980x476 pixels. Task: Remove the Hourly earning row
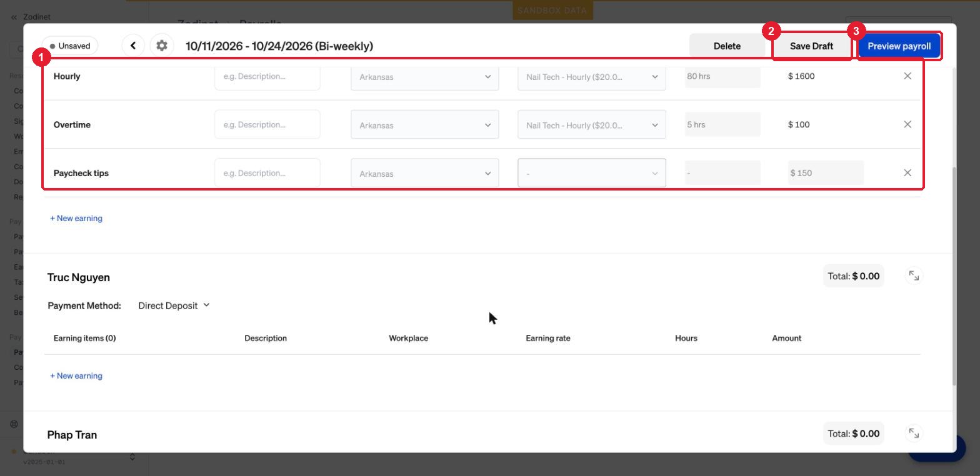click(907, 76)
